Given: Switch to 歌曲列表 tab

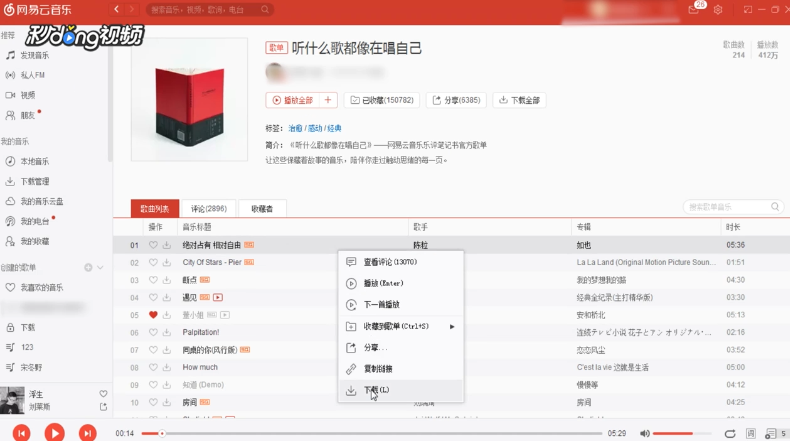Looking at the screenshot, I should [x=155, y=209].
